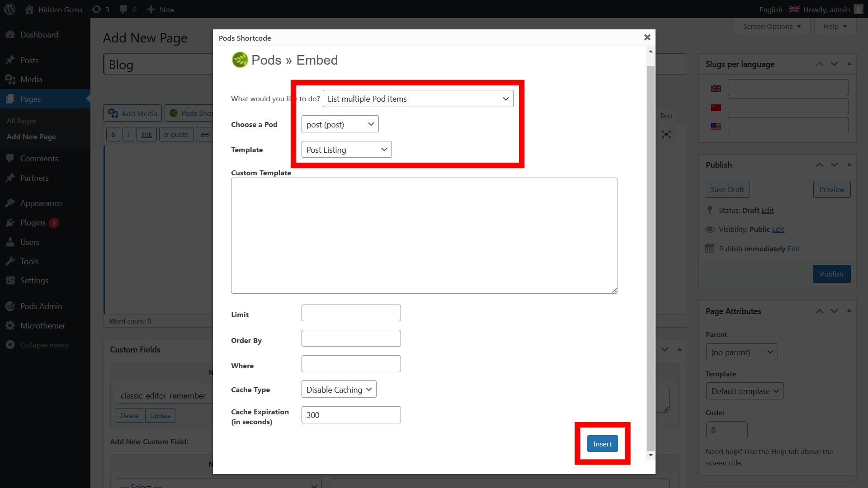Edit the Draft status link

tap(767, 210)
